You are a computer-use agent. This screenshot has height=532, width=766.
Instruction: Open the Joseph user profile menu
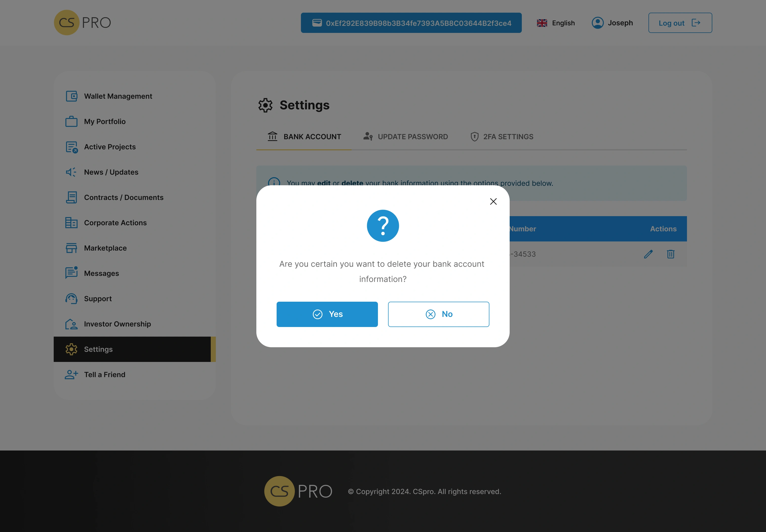(x=612, y=23)
